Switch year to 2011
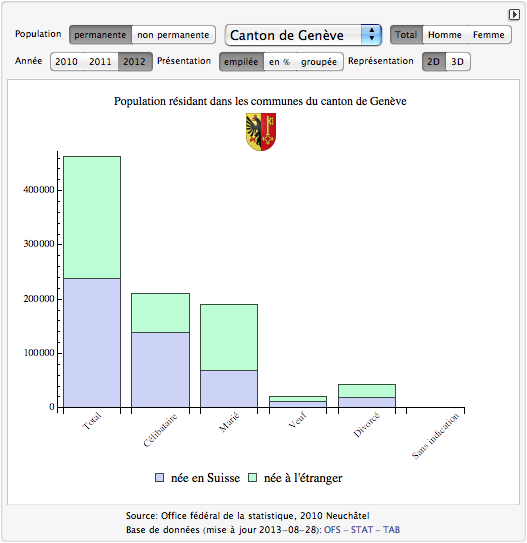Viewport: 527px width, 543px height. (100, 62)
